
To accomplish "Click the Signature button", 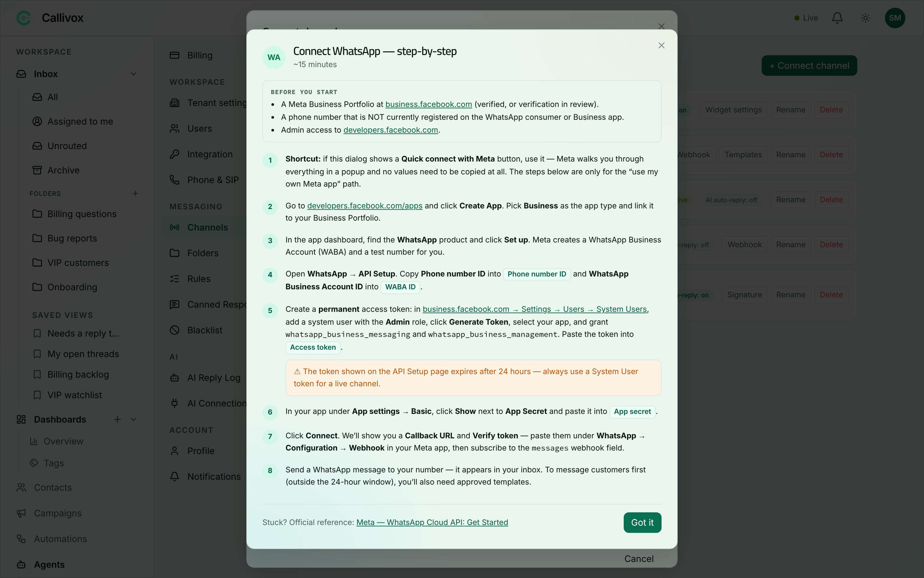I will point(744,295).
